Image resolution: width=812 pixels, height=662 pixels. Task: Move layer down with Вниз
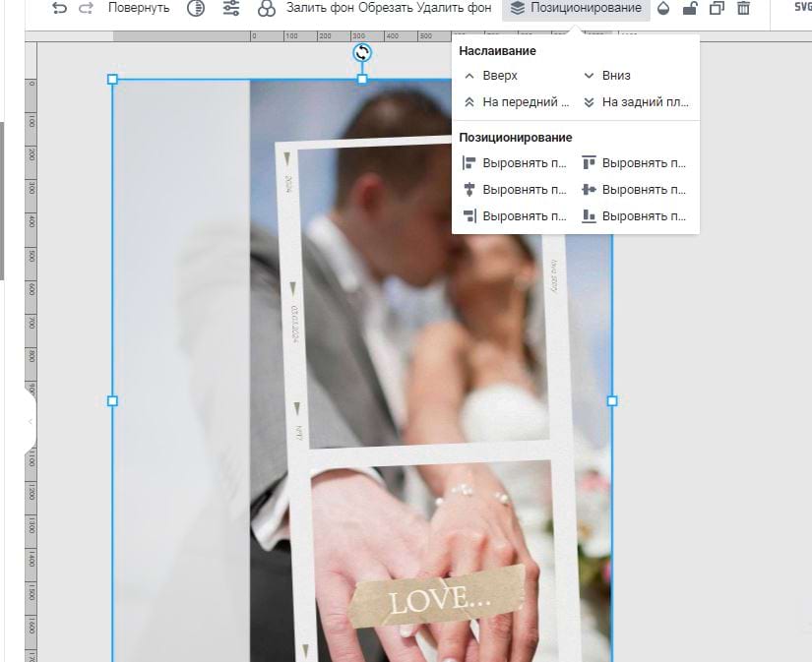click(606, 76)
